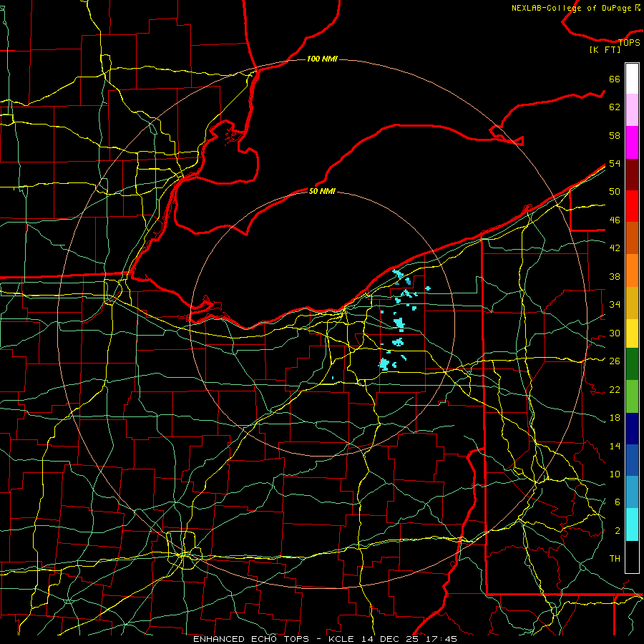Click the "18" legend value
644x644 pixels.
[615, 418]
